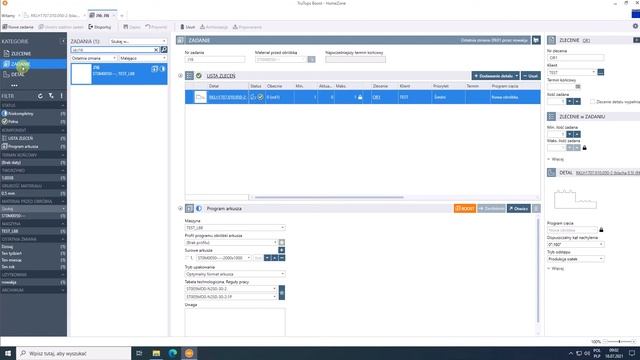Open the 'Szukaj w...' dropdown

(x=138, y=41)
